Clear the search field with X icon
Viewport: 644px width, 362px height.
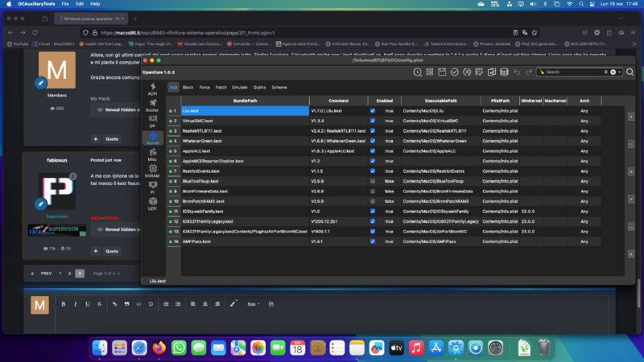(613, 72)
